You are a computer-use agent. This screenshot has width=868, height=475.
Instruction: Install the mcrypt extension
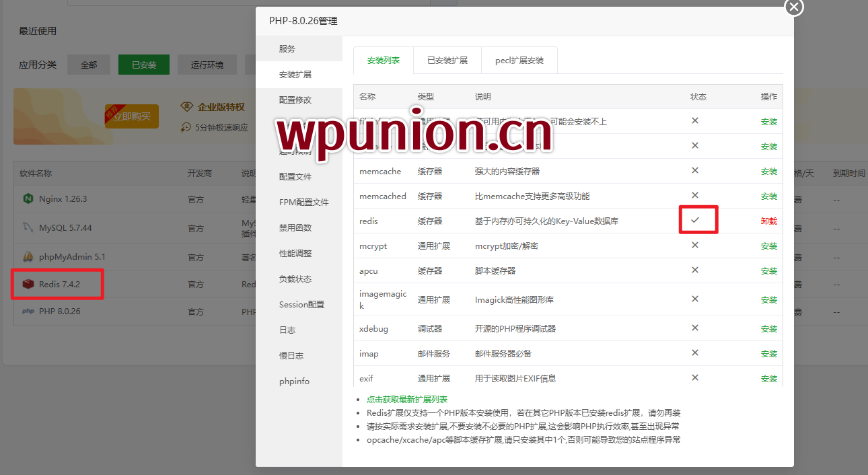(769, 246)
